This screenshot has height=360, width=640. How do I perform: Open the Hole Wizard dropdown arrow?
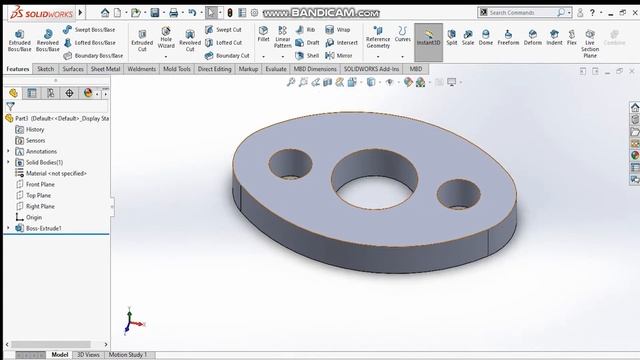[x=166, y=56]
